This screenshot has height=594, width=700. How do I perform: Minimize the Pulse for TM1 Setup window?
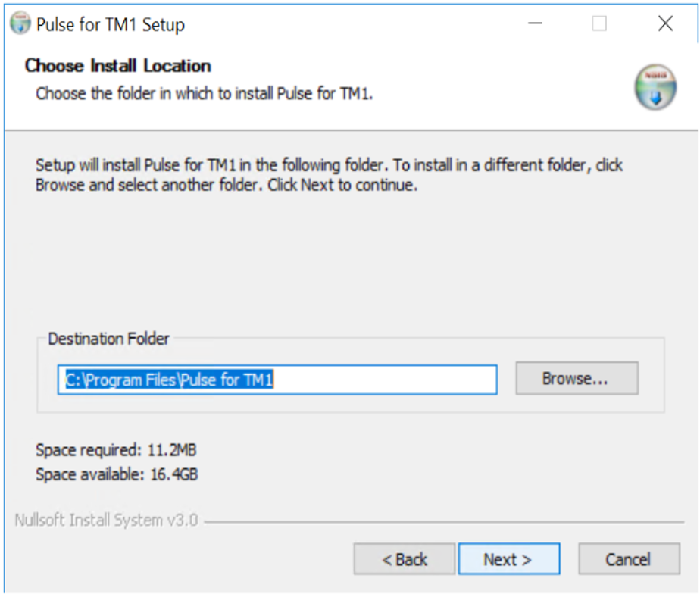click(x=536, y=24)
